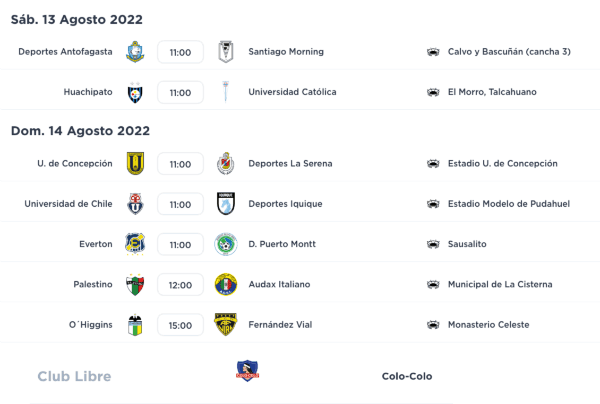
Task: Click stadium icon beside Sausalito
Action: [433, 244]
